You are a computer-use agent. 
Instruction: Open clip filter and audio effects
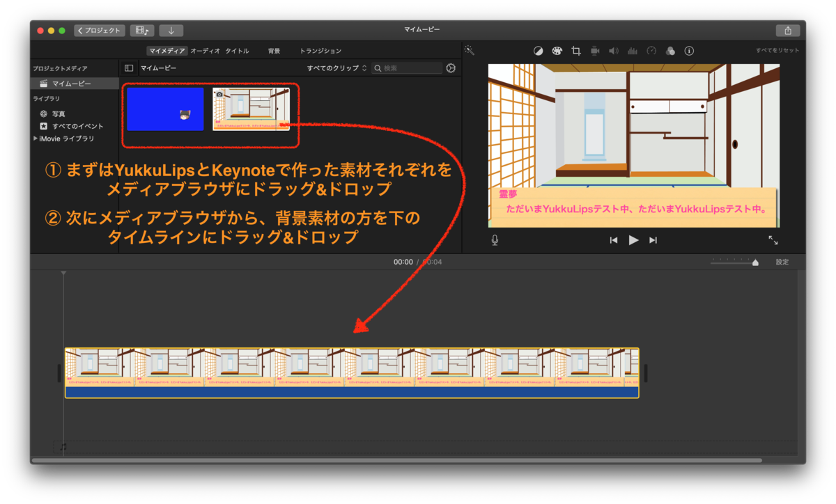pyautogui.click(x=670, y=51)
